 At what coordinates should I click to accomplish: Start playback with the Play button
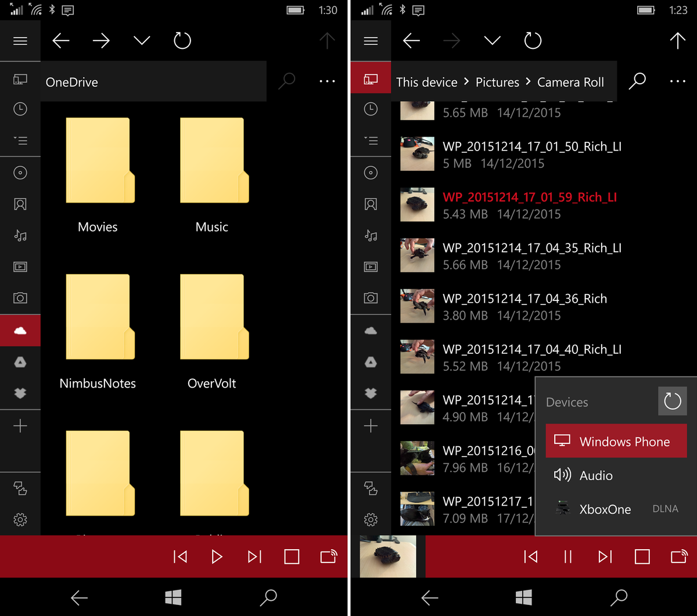click(x=217, y=556)
